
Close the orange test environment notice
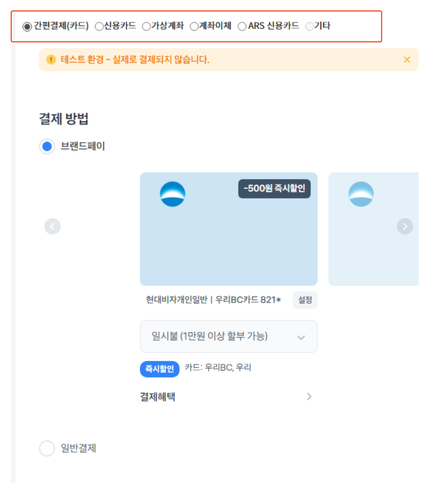pyautogui.click(x=407, y=60)
